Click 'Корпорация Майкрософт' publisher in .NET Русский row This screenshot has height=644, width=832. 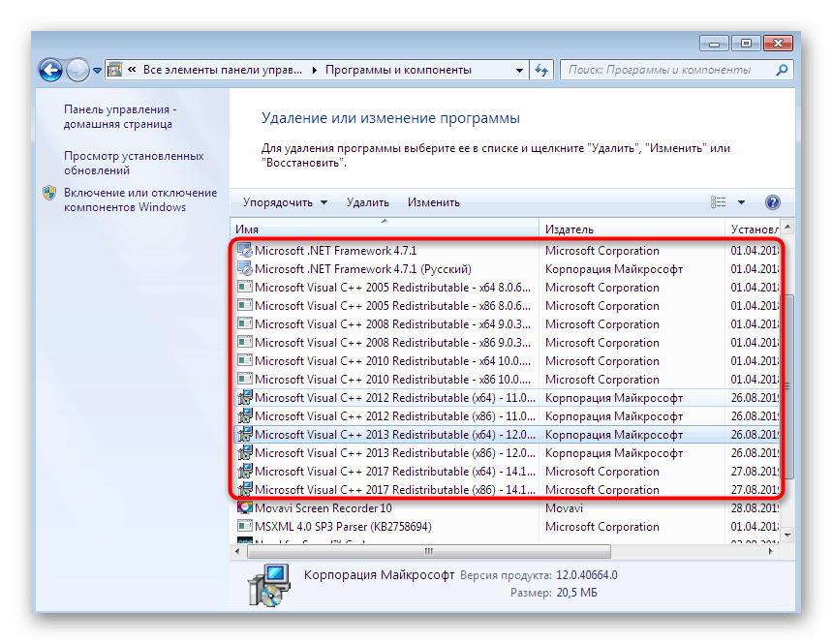point(614,269)
